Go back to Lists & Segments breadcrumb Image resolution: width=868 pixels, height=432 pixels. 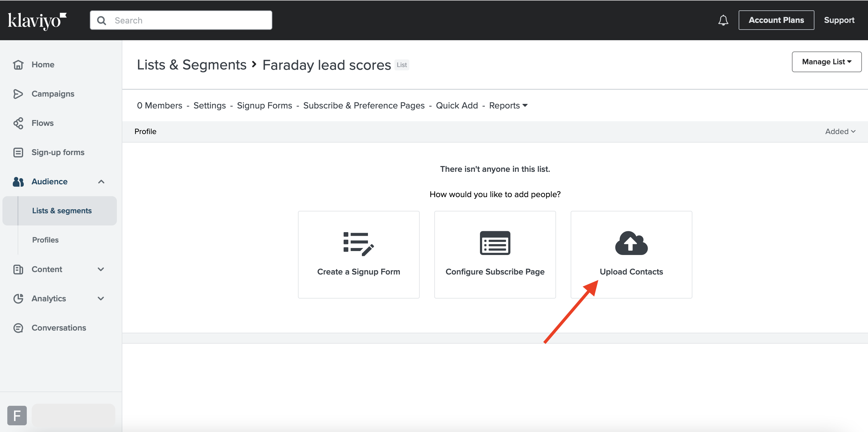pos(192,65)
